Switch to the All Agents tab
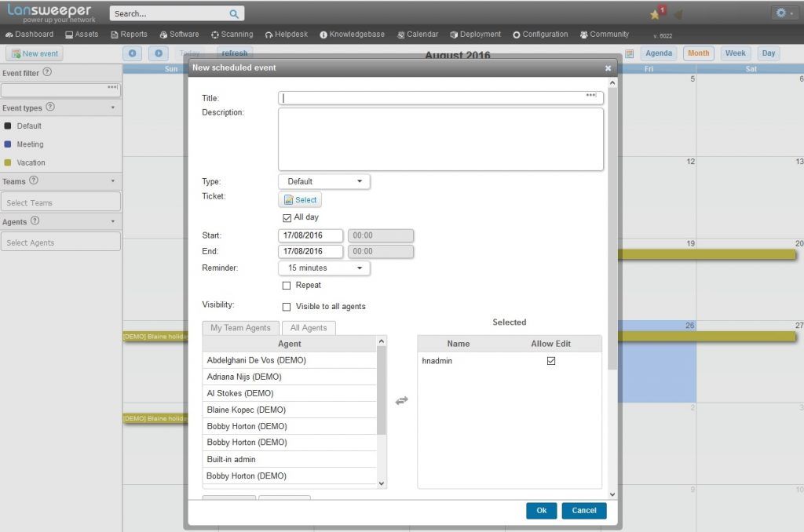The height and width of the screenshot is (532, 804). 309,327
